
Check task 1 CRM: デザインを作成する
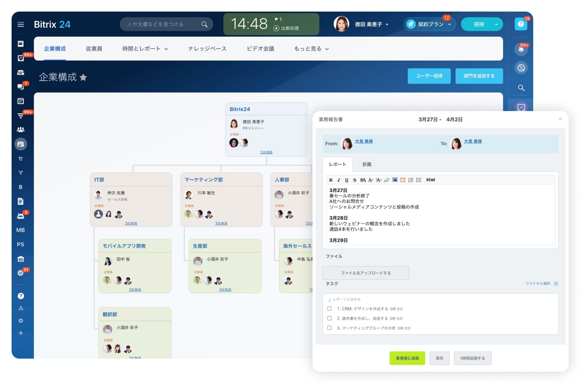[x=329, y=308]
